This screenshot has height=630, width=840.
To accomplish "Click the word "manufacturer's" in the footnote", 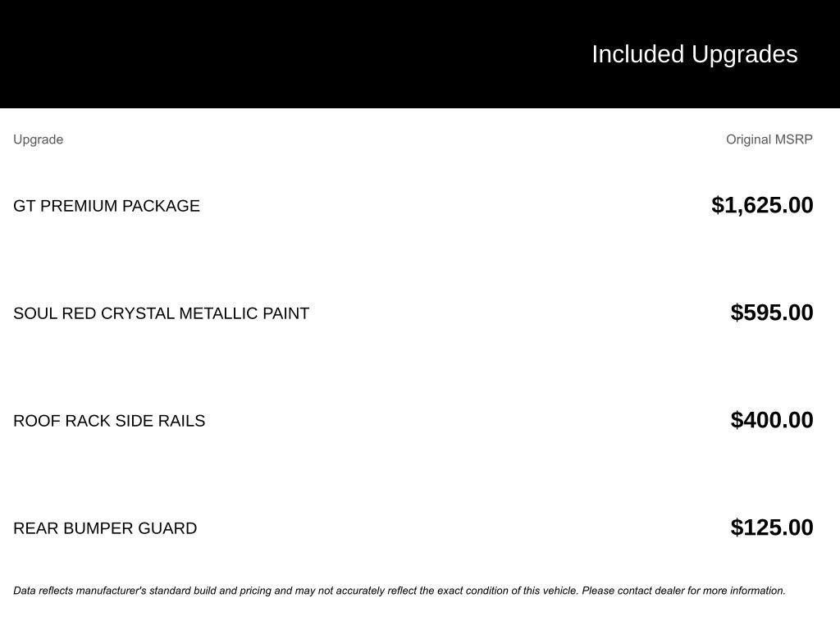I will 111,591.
